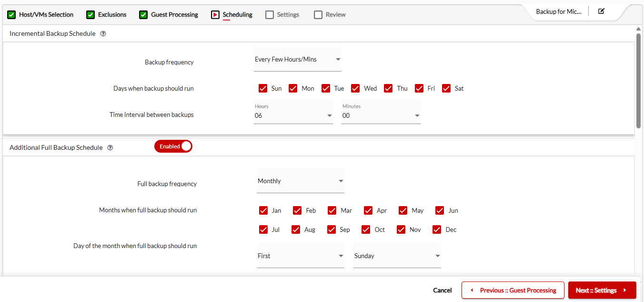Expand the Hours interval dropdown
The width and height of the screenshot is (644, 302).
293,115
